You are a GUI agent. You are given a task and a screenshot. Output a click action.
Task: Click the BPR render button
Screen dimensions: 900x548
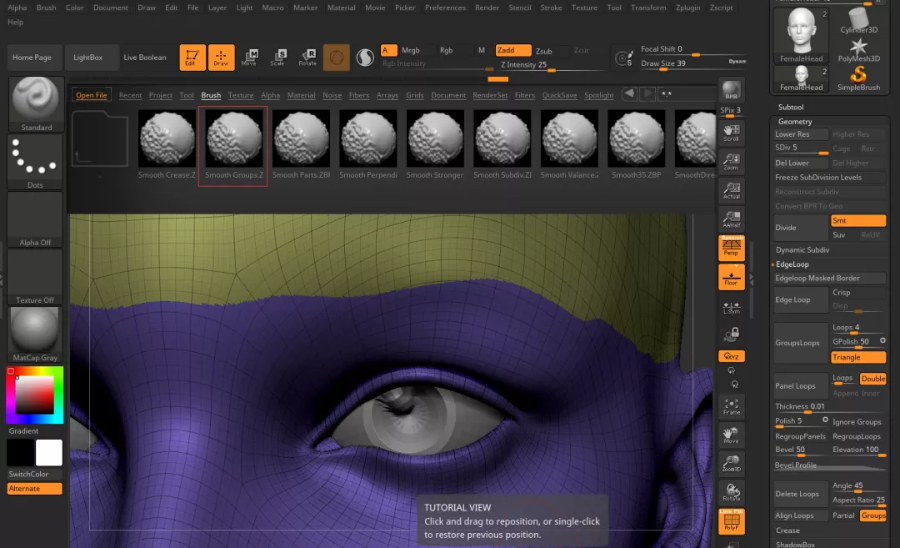click(731, 91)
